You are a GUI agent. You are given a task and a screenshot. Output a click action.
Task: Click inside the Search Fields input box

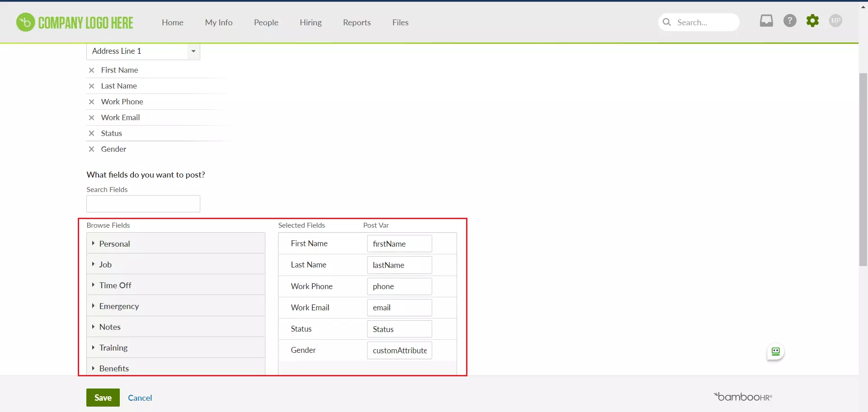click(x=143, y=204)
